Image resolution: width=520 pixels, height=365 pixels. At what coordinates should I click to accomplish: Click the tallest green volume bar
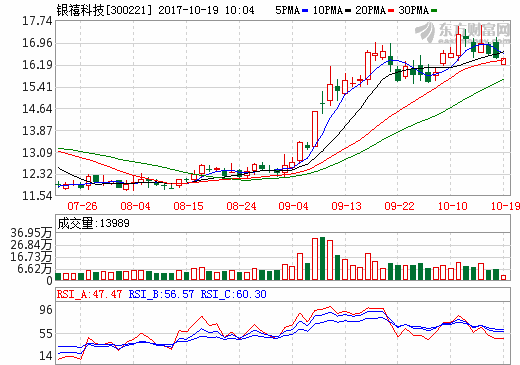click(x=322, y=258)
